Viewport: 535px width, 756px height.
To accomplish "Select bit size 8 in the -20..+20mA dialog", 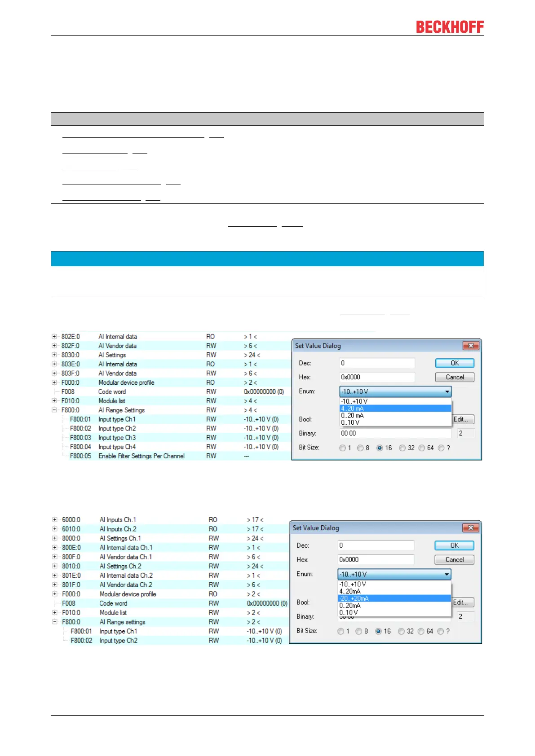I will coord(358,631).
